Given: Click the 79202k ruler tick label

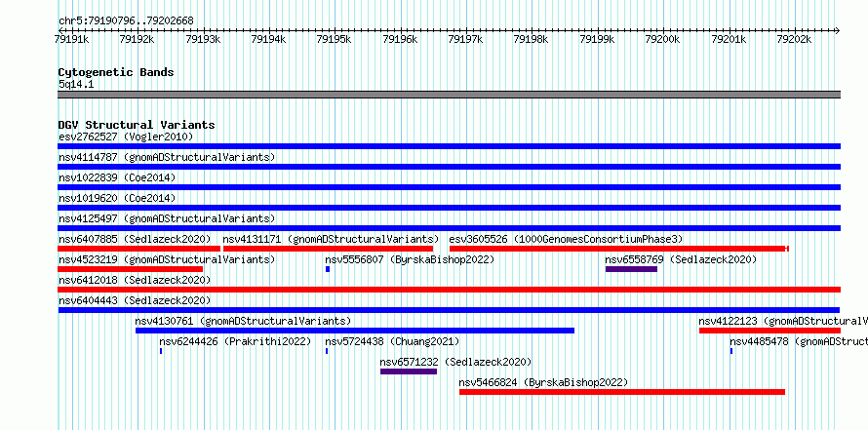Looking at the screenshot, I should point(795,39).
